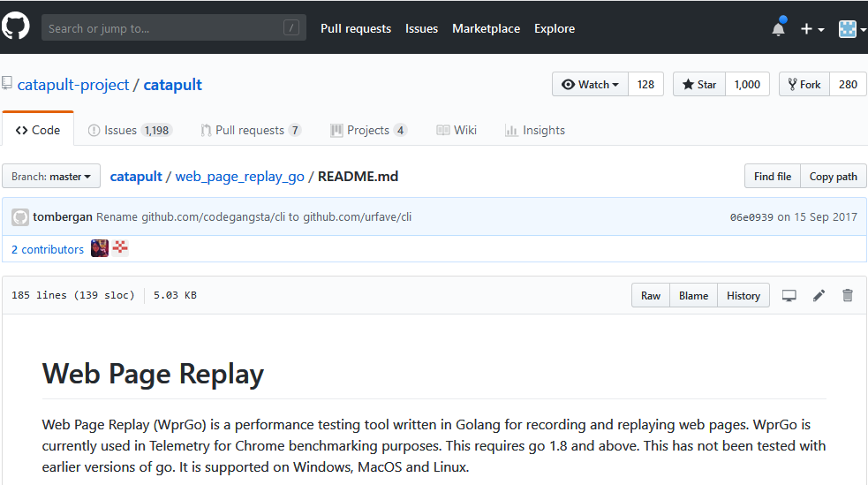Switch to the Issues tab
This screenshot has width=868, height=485.
point(130,130)
